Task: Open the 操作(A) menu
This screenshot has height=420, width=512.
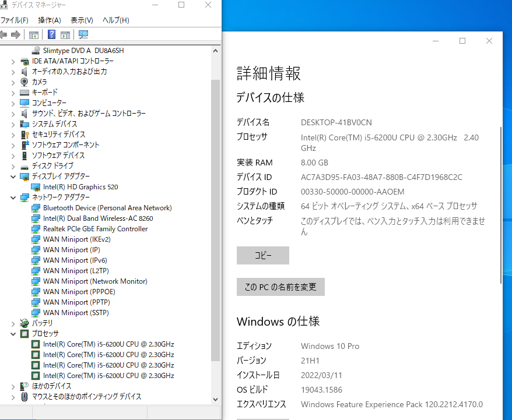Action: click(50, 20)
